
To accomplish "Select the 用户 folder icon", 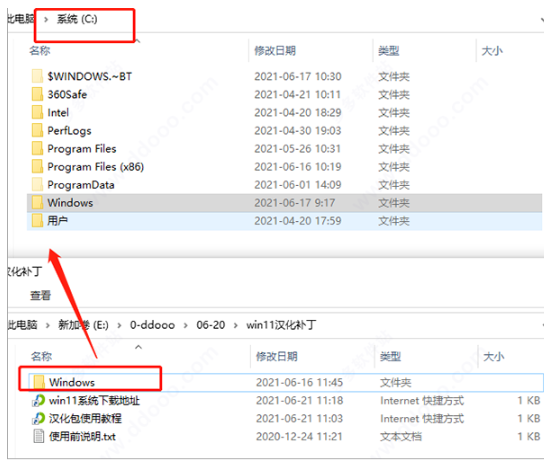I will [x=37, y=220].
